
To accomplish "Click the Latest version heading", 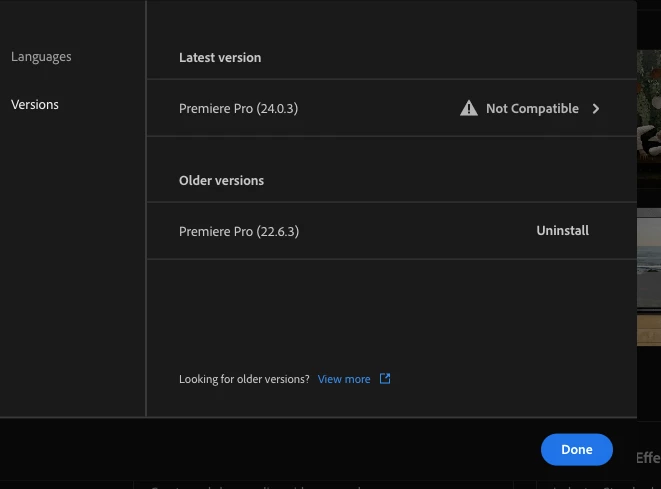I will click(x=220, y=58).
